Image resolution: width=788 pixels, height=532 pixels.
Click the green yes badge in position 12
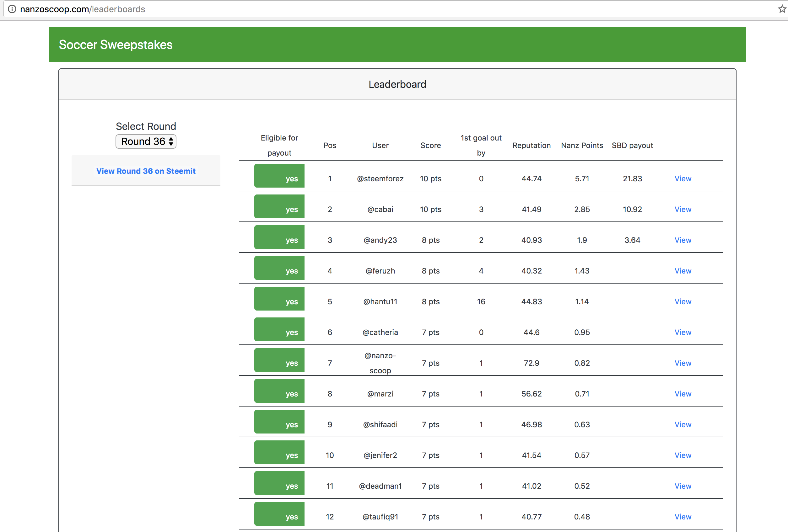(x=279, y=514)
